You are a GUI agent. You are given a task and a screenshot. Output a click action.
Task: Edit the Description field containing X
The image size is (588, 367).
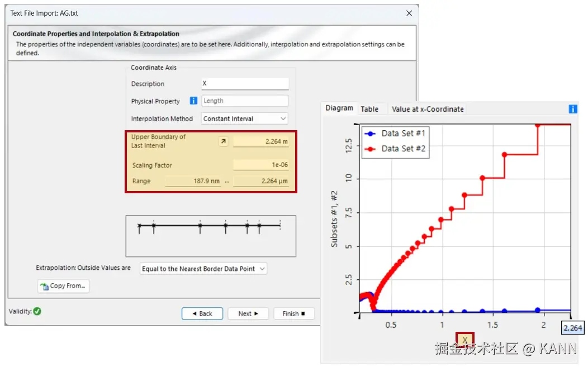[245, 84]
